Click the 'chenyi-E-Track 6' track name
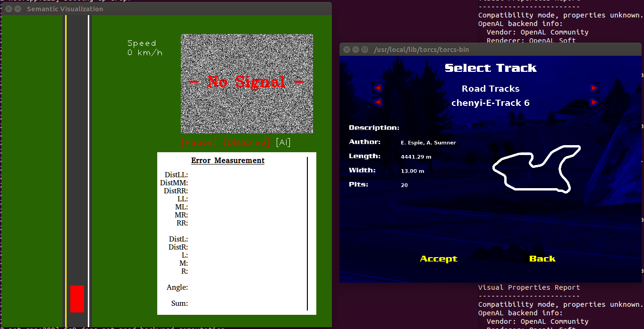This screenshot has height=329, width=644. point(491,103)
